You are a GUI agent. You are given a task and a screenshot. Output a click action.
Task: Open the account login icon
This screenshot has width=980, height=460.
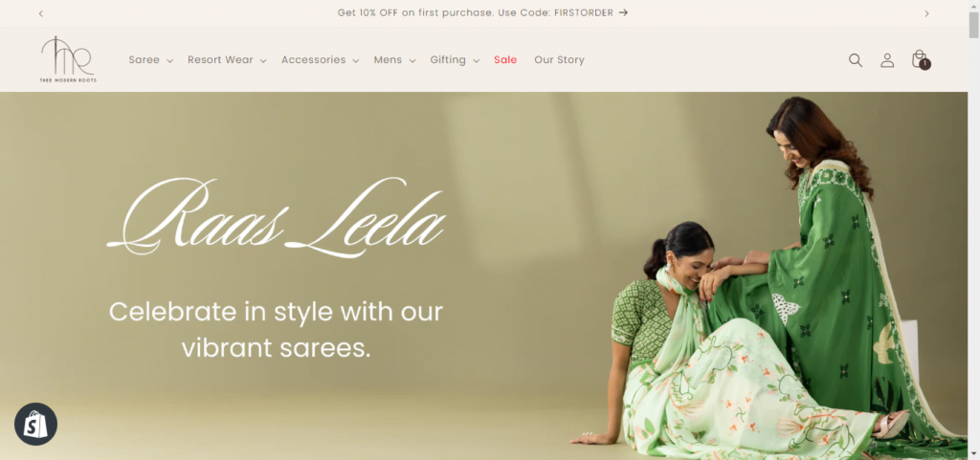pos(887,60)
